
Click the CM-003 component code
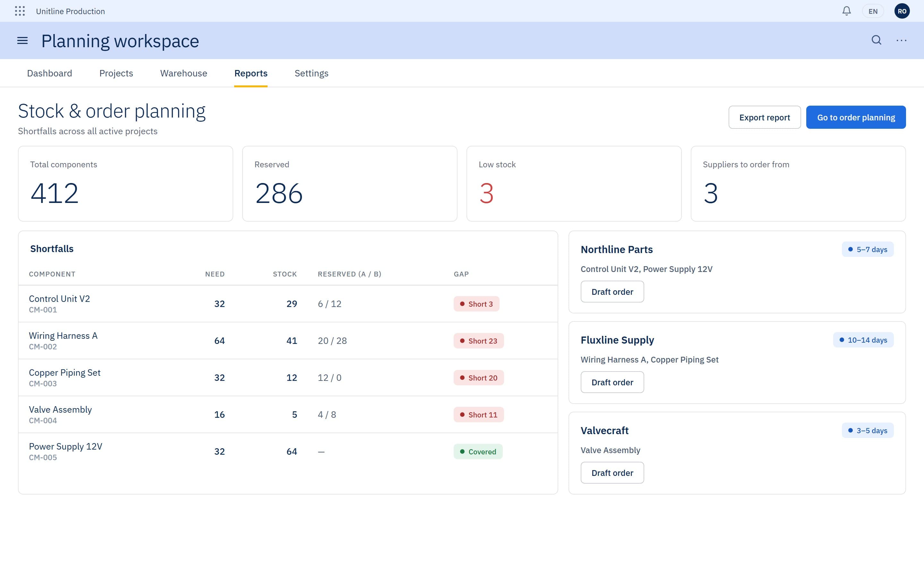point(43,384)
